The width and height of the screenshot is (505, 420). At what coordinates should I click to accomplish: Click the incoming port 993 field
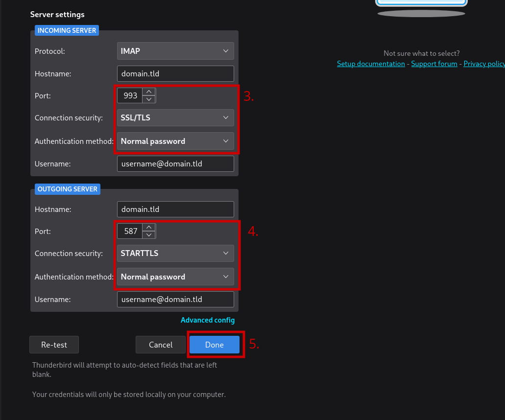coord(130,95)
